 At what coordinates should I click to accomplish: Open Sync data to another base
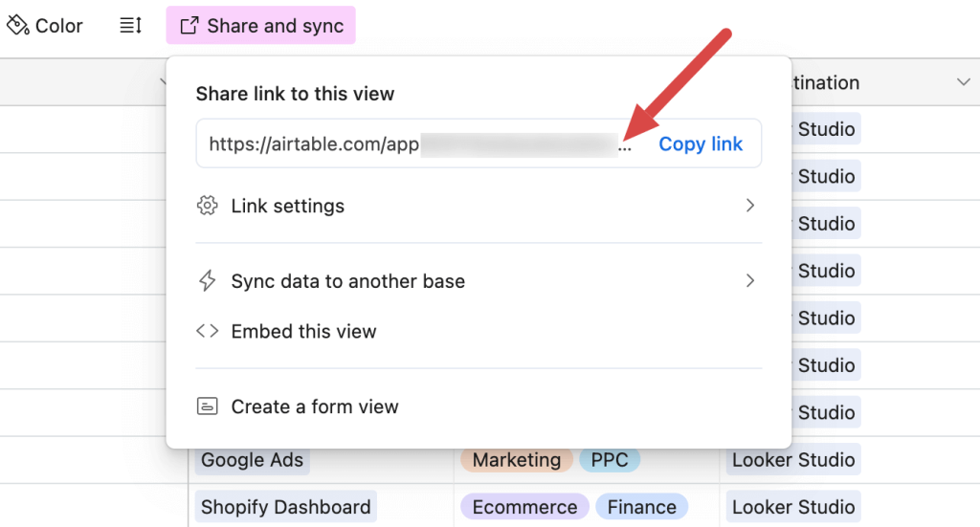(347, 281)
